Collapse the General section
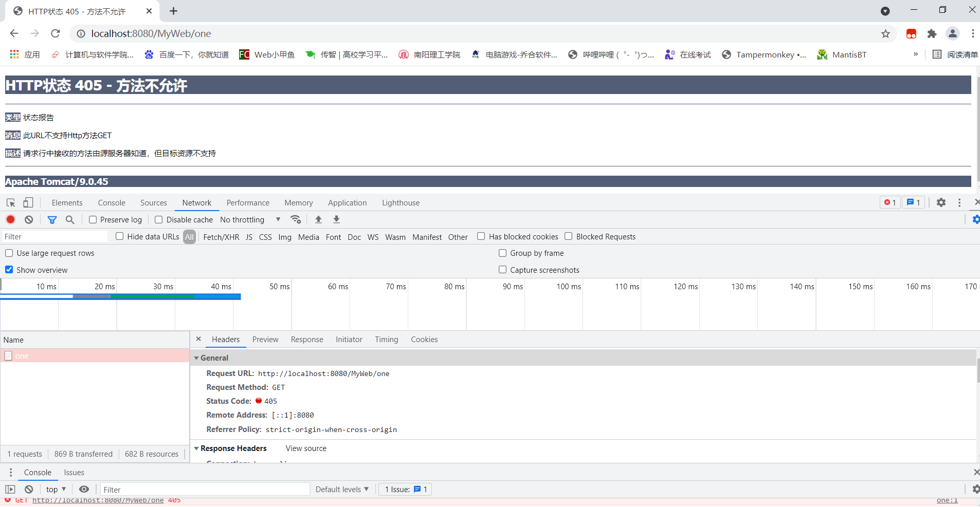Image resolution: width=980 pixels, height=507 pixels. [196, 358]
